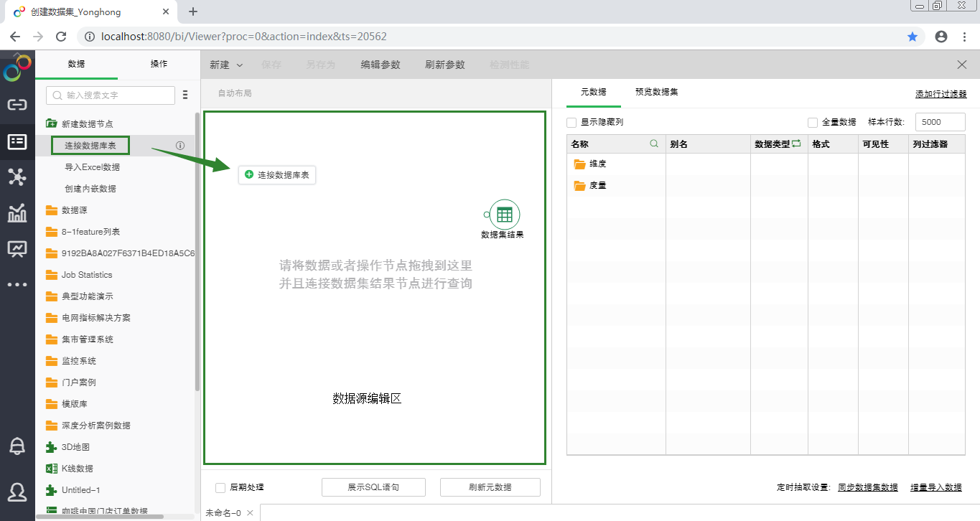Check the 全量数据 checkbox
980x521 pixels.
point(813,123)
